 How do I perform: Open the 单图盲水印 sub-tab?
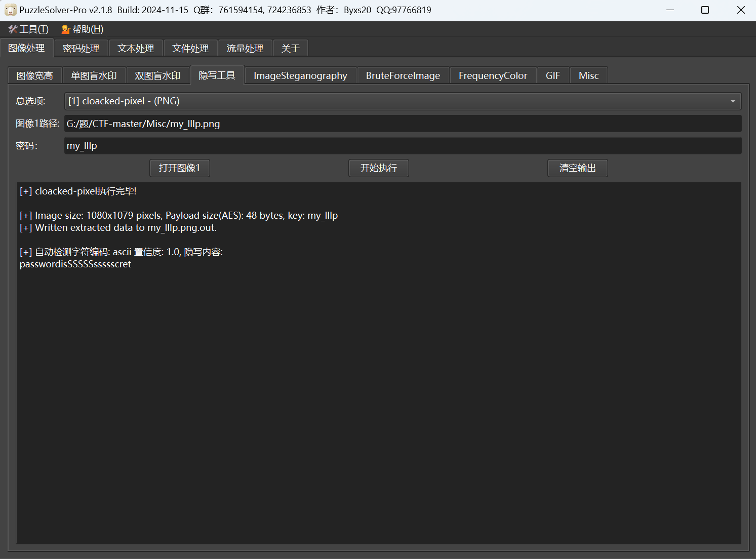tap(94, 76)
